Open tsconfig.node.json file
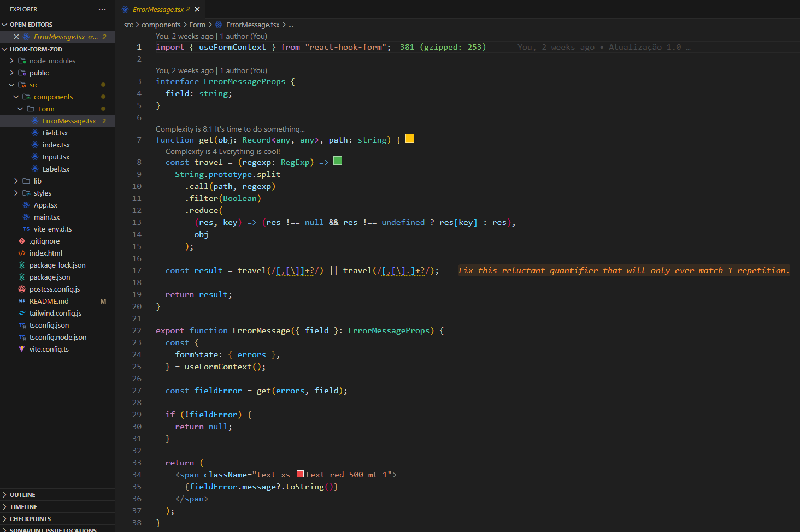The image size is (800, 532). [x=58, y=337]
